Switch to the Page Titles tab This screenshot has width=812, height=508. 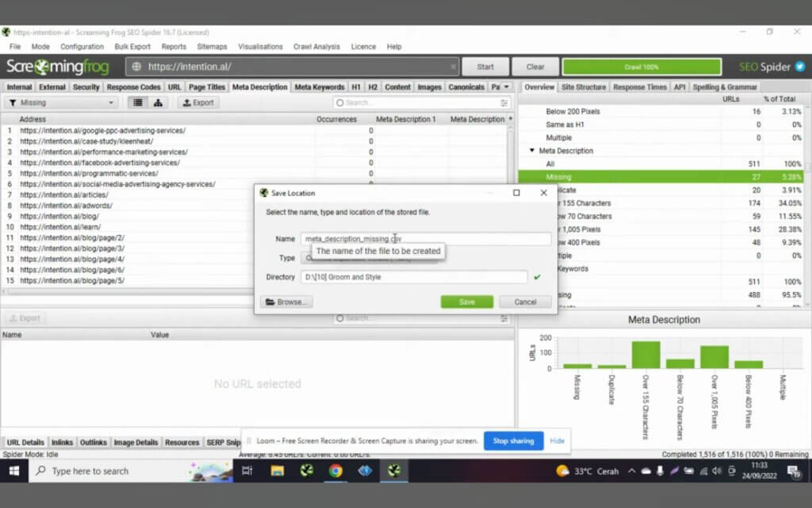207,87
